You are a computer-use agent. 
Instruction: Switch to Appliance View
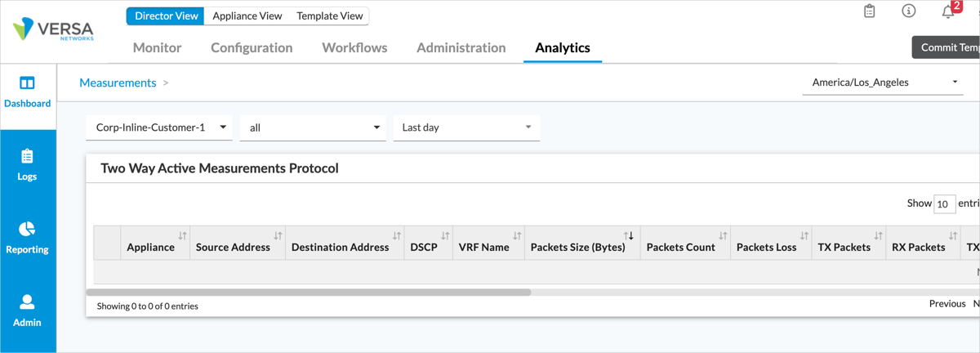pyautogui.click(x=247, y=16)
